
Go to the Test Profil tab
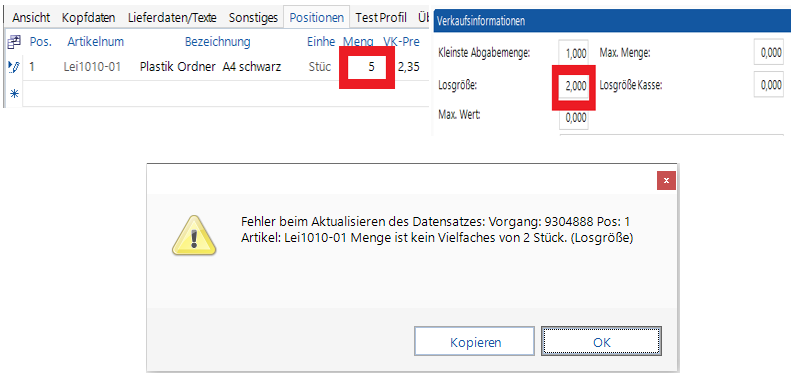pyautogui.click(x=381, y=18)
